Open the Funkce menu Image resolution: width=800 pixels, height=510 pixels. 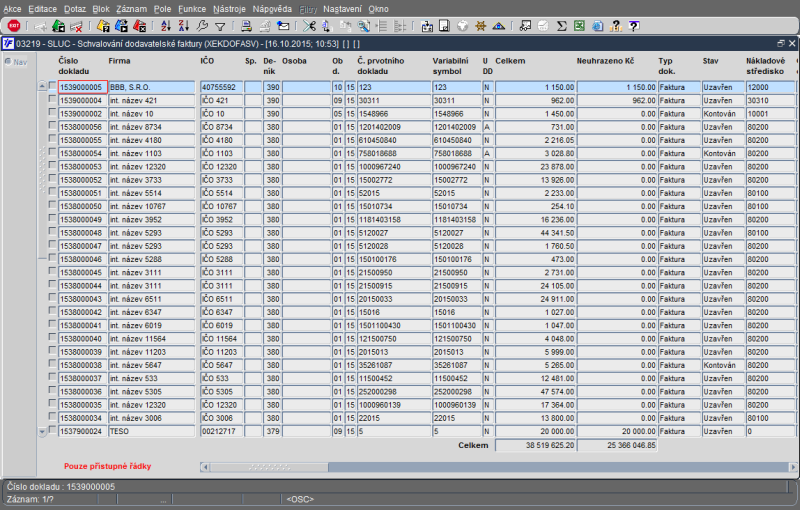click(x=192, y=9)
